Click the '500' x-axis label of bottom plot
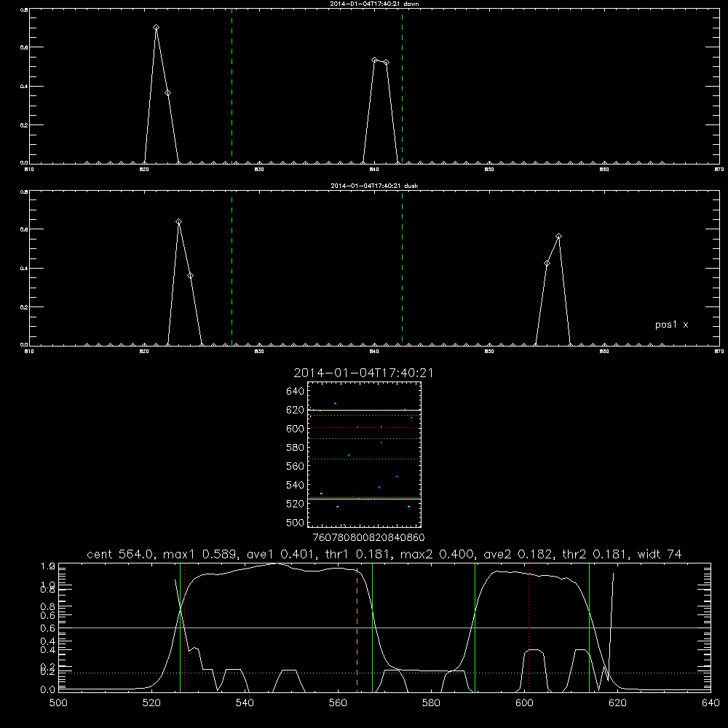The height and width of the screenshot is (728, 728). (x=58, y=703)
